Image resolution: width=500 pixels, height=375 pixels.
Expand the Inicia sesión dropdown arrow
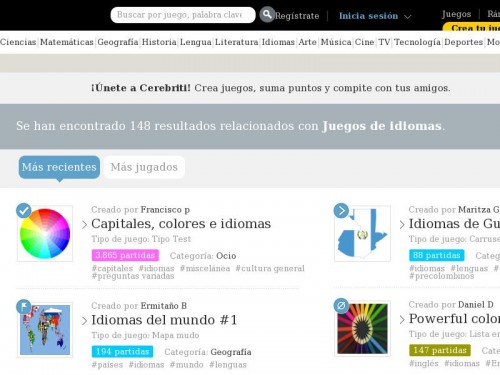pos(407,16)
